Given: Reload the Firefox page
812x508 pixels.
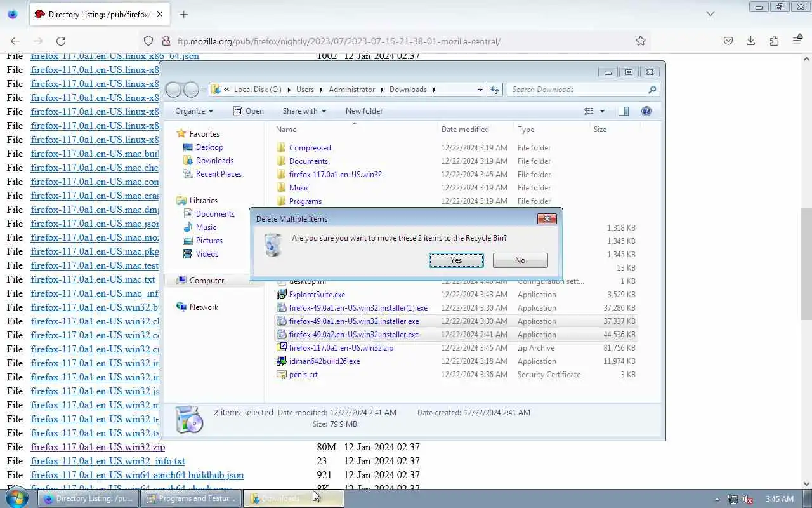Looking at the screenshot, I should pos(61,41).
